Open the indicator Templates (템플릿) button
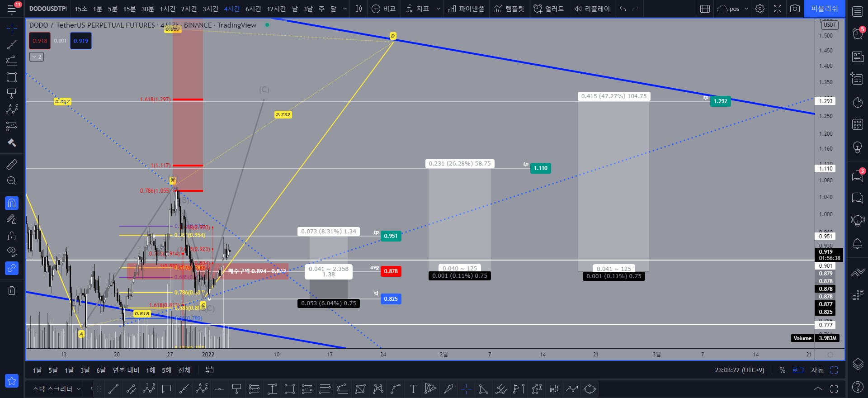Viewport: 868px width, 398px height. 509,9
